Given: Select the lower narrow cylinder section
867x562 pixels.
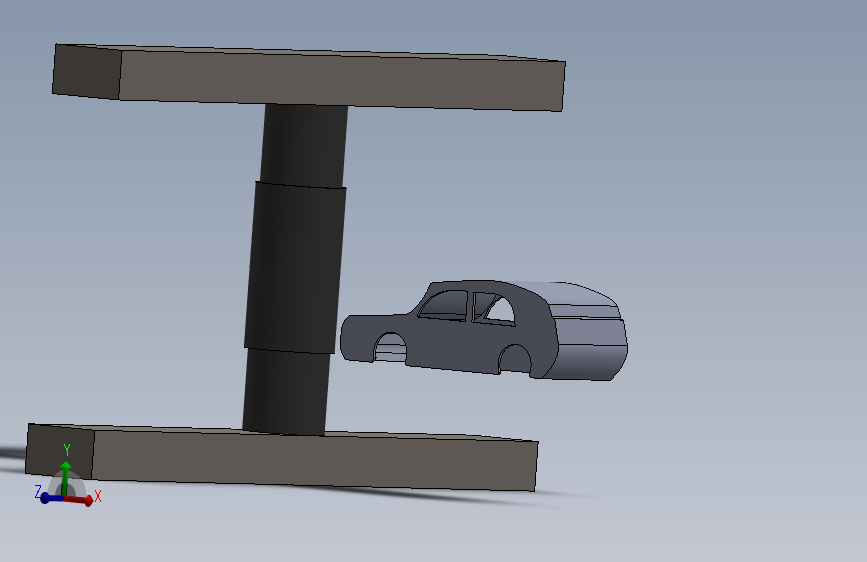Looking at the screenshot, I should 286,392.
